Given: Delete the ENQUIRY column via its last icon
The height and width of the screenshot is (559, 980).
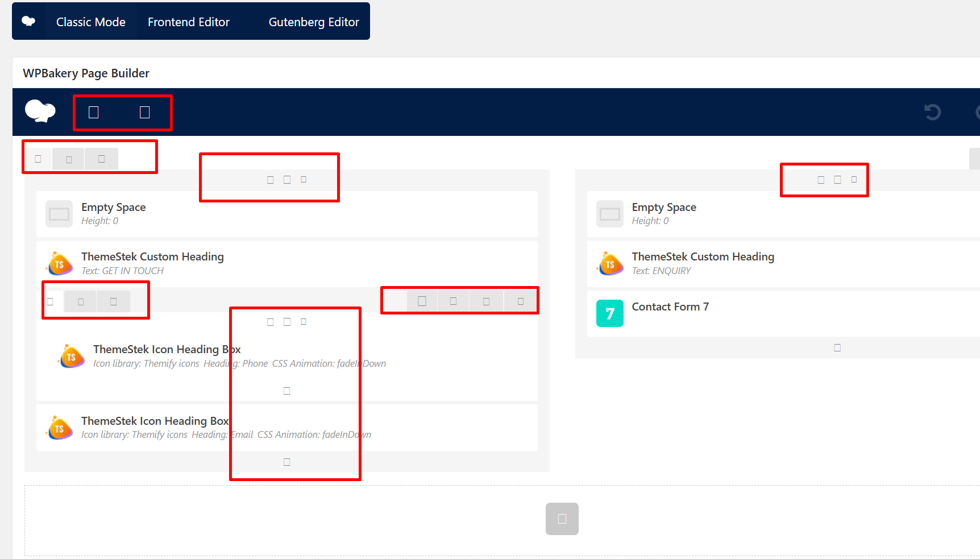Looking at the screenshot, I should [854, 179].
